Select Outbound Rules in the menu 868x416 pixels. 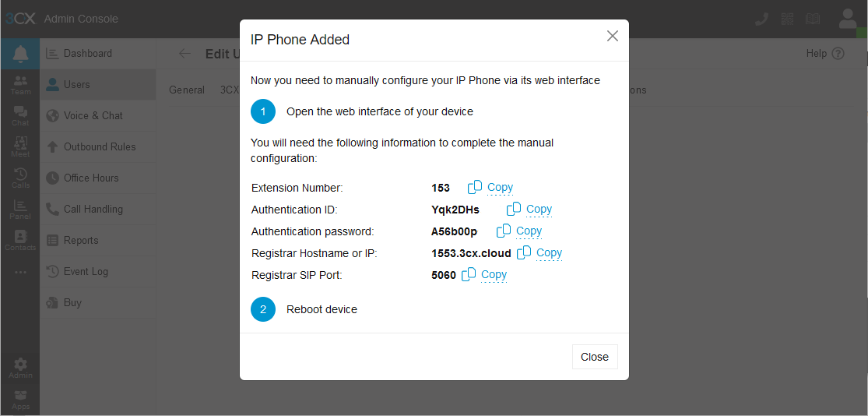98,146
